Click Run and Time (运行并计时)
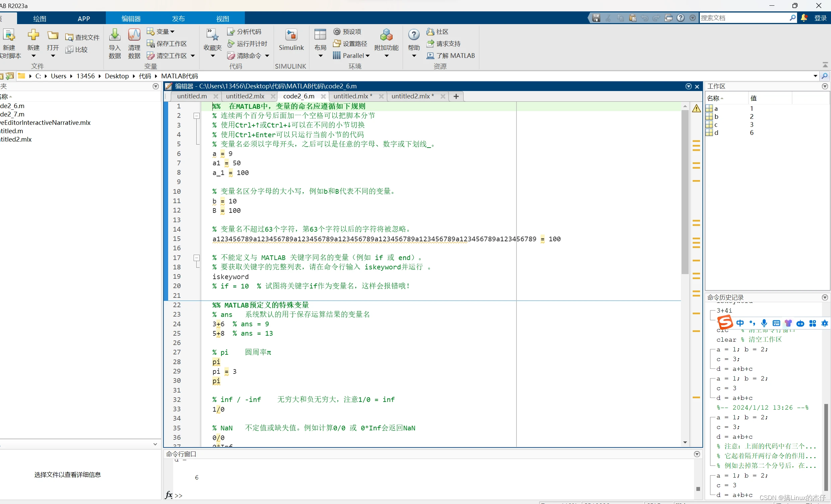The width and height of the screenshot is (831, 504). click(x=247, y=44)
